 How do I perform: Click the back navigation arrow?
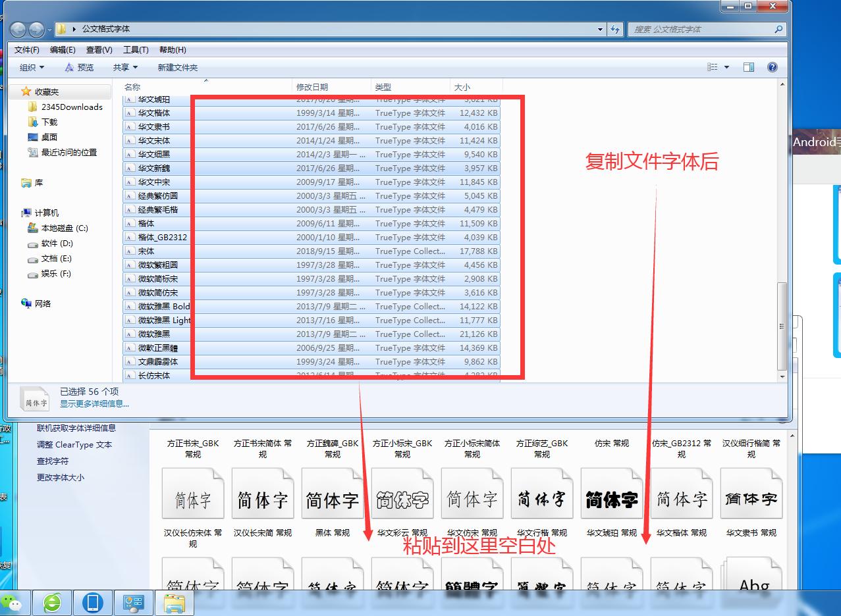click(x=18, y=29)
